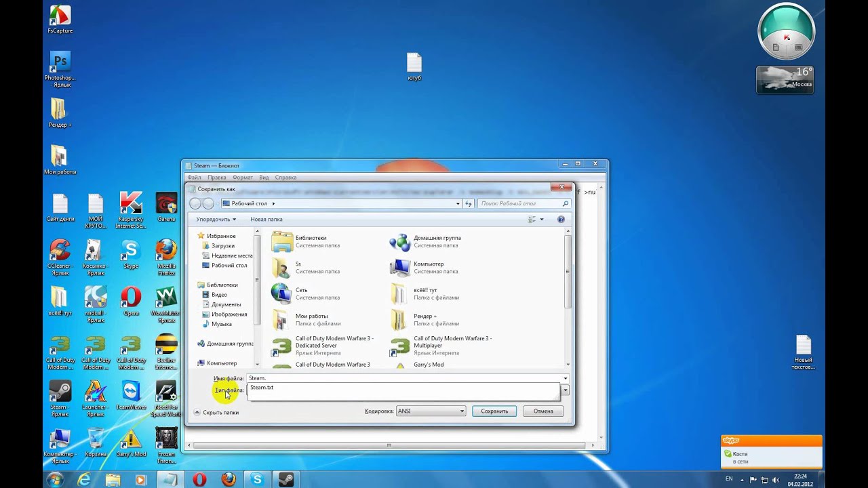The image size is (868, 488).
Task: Select the TeamViewer desktop icon
Action: pos(131,395)
